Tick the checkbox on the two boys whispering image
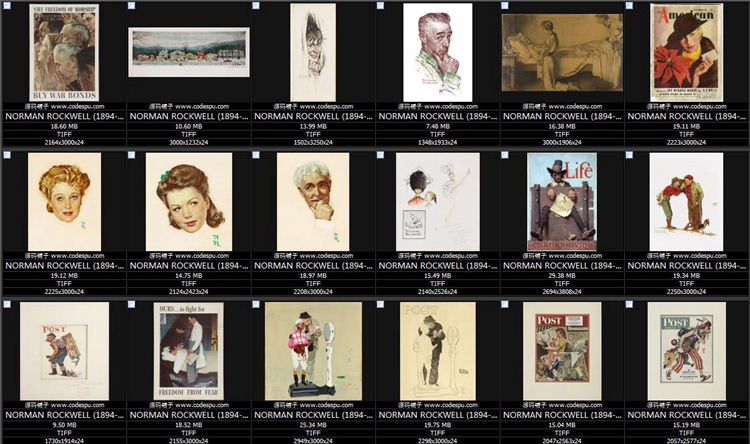The height and width of the screenshot is (444, 750). [629, 155]
